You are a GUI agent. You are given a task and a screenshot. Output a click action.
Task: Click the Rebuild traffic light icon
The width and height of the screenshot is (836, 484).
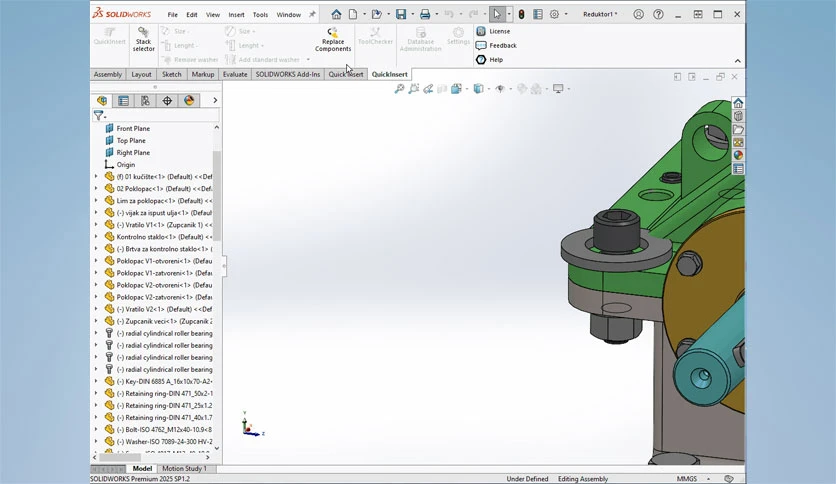(521, 14)
